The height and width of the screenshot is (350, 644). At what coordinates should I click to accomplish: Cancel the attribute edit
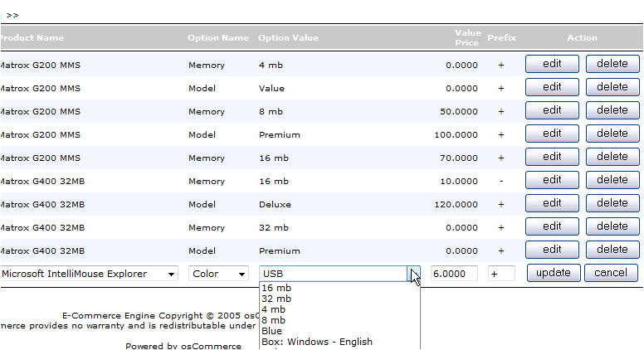pos(611,273)
